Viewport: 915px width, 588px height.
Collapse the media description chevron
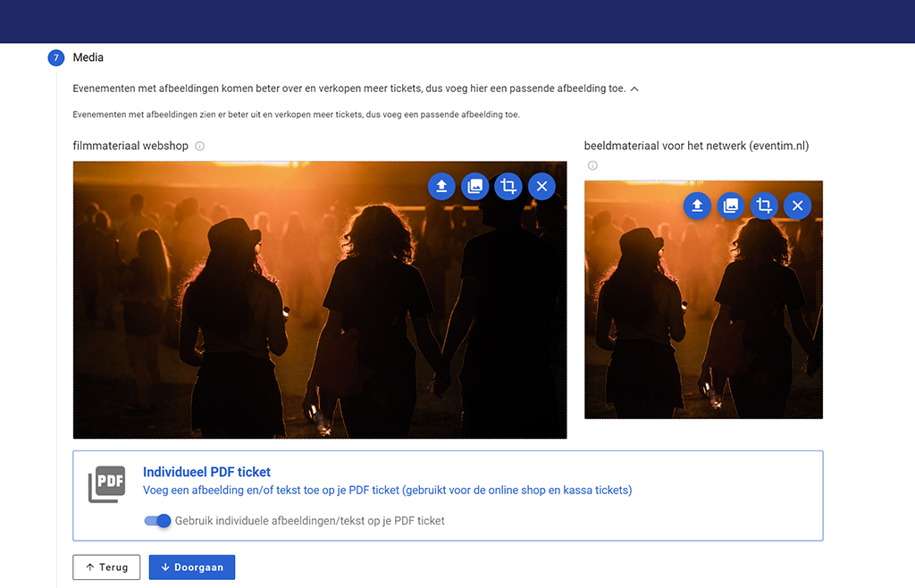pos(634,89)
